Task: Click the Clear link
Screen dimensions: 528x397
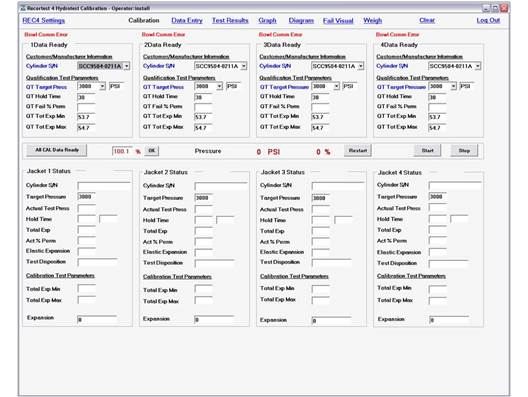Action: coord(427,20)
